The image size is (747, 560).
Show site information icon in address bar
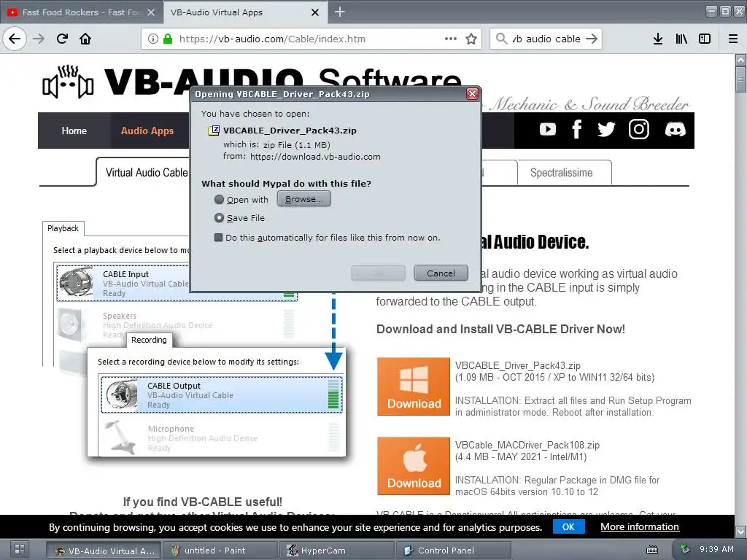click(153, 39)
